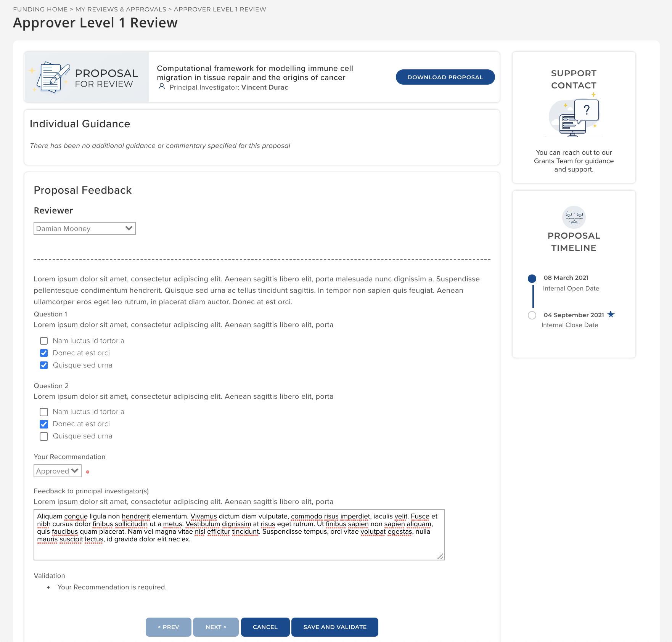The width and height of the screenshot is (672, 642).
Task: Open the Reviewer dropdown showing Damian Mooney
Action: [x=85, y=228]
